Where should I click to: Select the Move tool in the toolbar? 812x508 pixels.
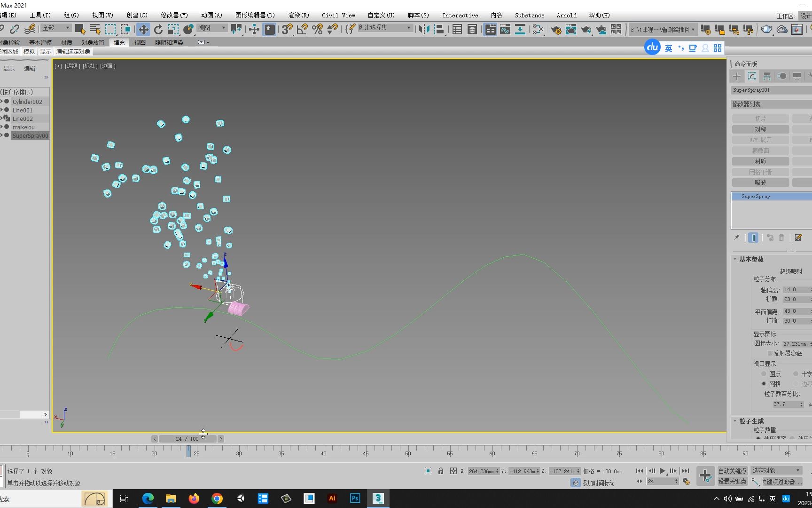pos(143,29)
